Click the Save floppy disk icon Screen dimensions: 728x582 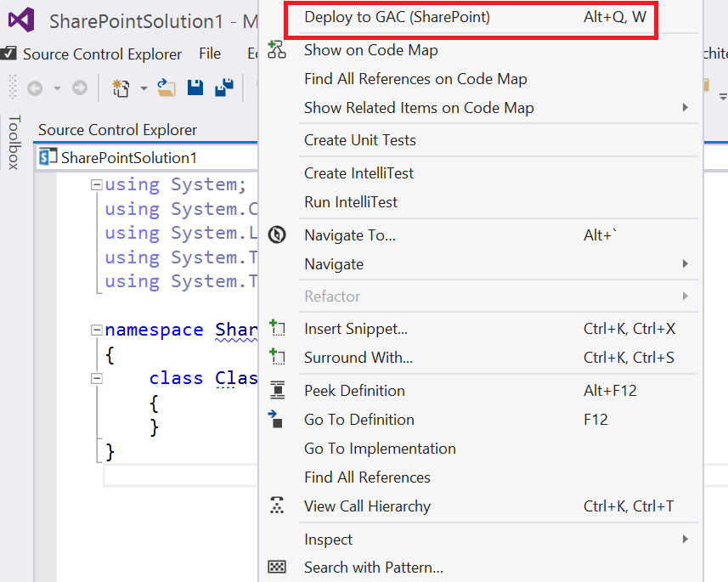(x=195, y=88)
